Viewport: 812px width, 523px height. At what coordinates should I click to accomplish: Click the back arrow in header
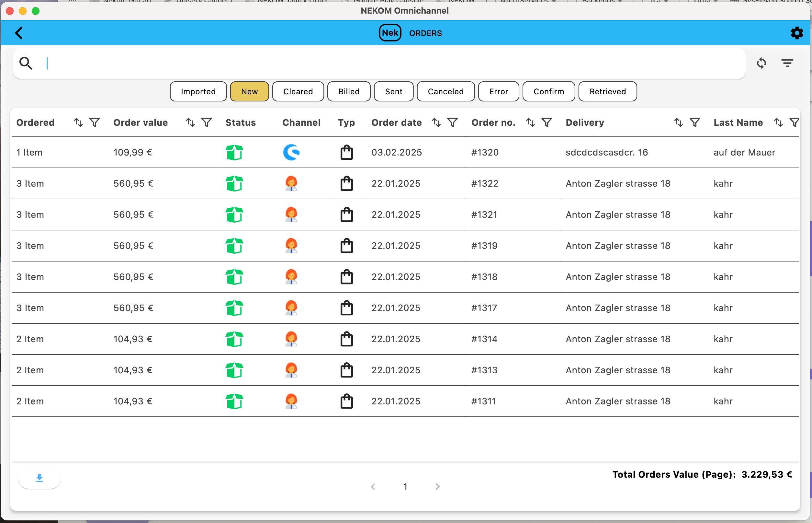pyautogui.click(x=19, y=33)
